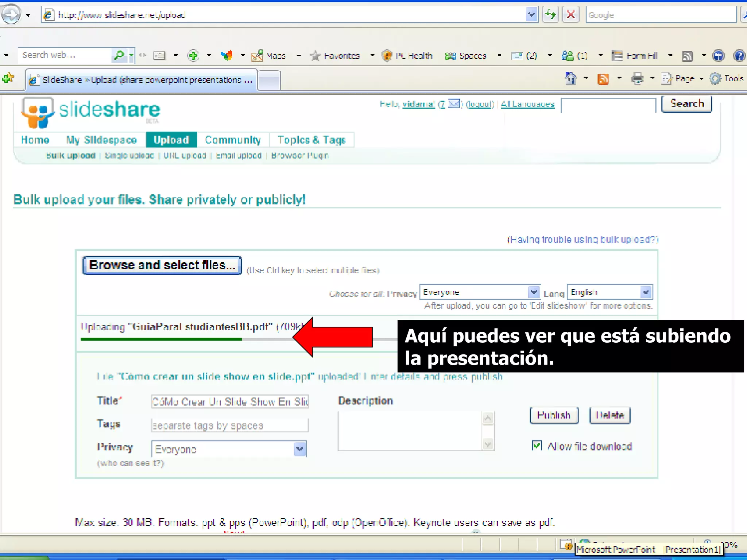
Task: Open the Single upload link
Action: [x=129, y=155]
